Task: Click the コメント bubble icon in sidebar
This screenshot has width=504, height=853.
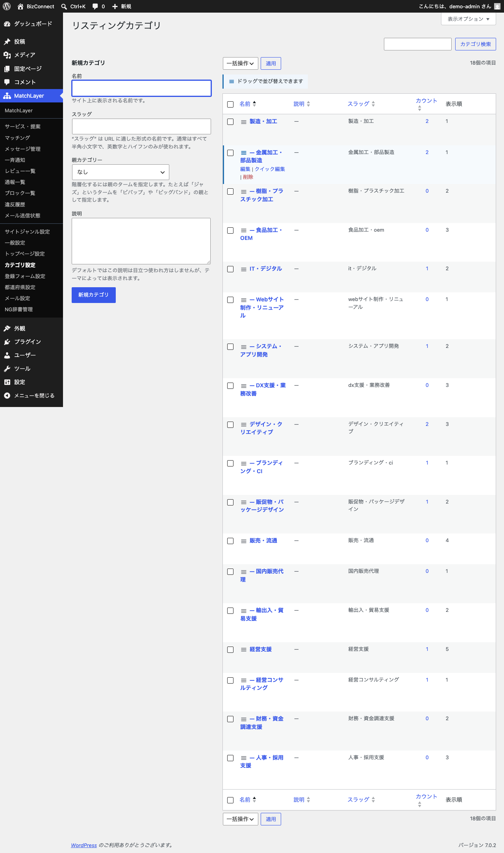Action: coord(7,82)
